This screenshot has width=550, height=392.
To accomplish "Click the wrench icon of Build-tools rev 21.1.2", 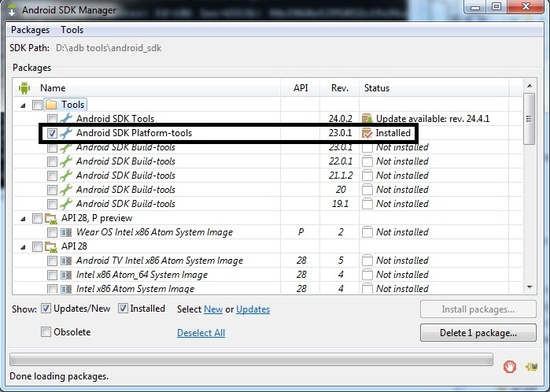I will pyautogui.click(x=66, y=175).
